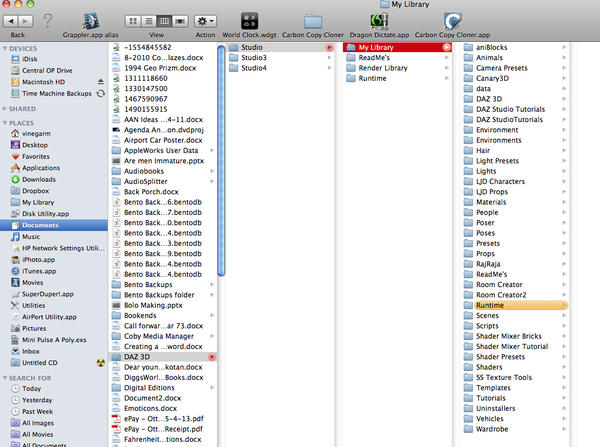The width and height of the screenshot is (600, 447).
Task: Expand the SHARED sidebar section
Action: (5, 109)
